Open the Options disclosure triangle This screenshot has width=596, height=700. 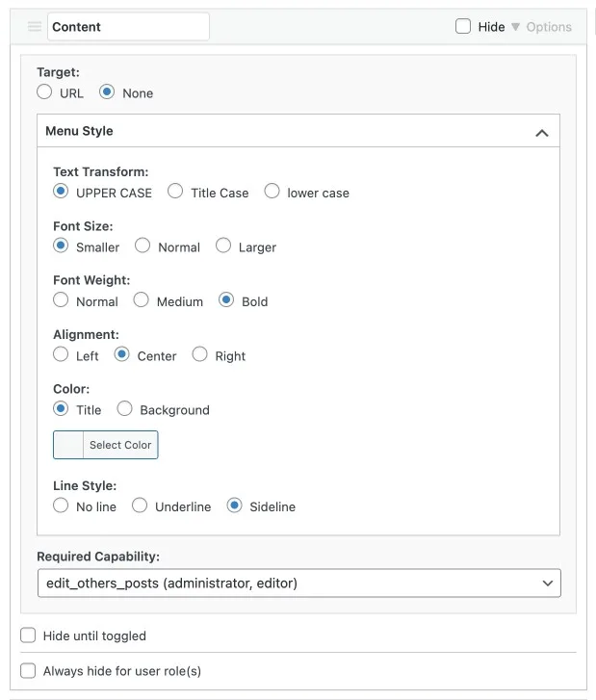(516, 27)
